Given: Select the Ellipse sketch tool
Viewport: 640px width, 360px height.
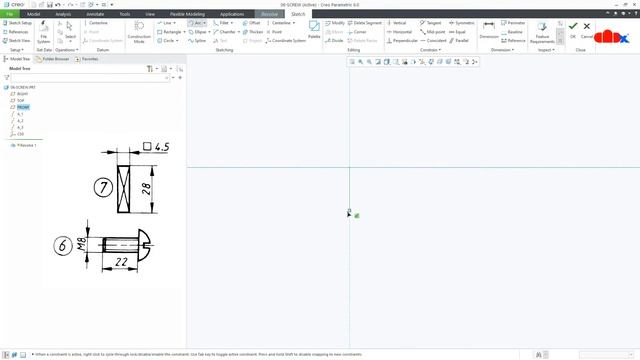Looking at the screenshot, I should (x=198, y=32).
